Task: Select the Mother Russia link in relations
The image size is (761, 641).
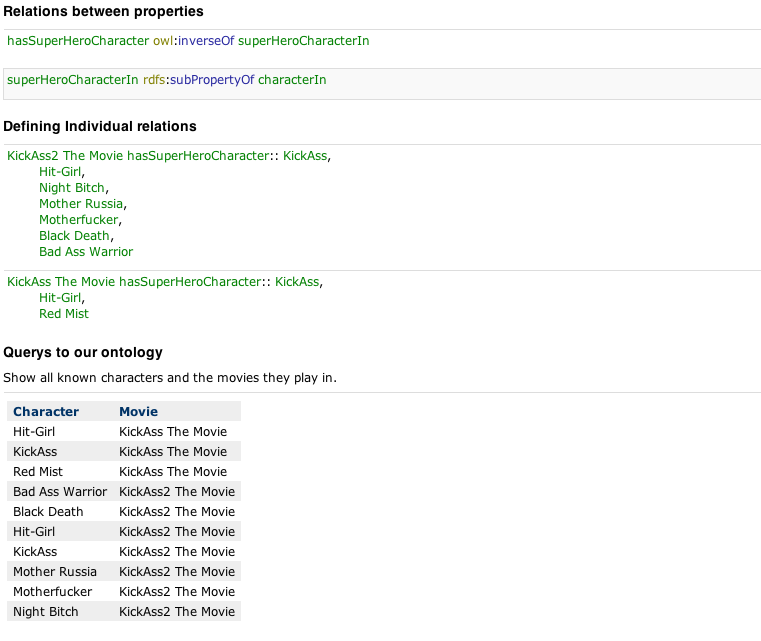Action: click(x=81, y=204)
